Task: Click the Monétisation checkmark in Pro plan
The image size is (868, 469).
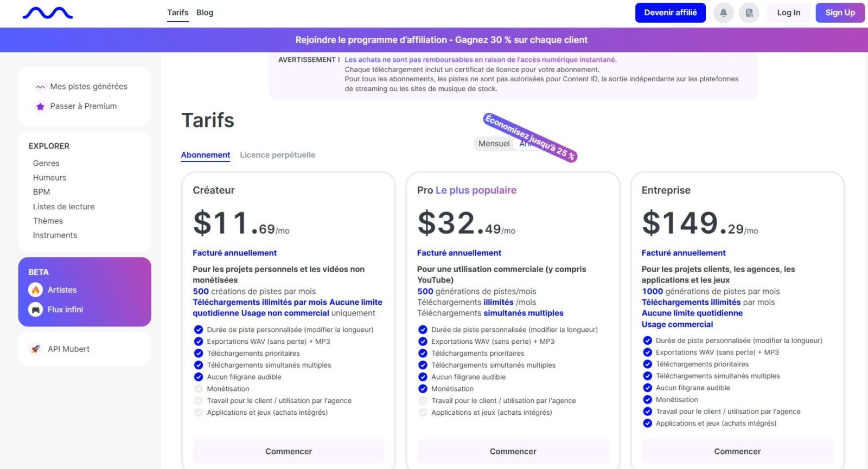Action: click(423, 389)
